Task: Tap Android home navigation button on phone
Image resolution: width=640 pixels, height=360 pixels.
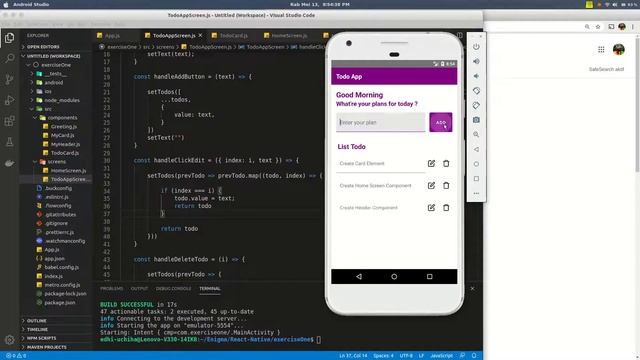Action: (x=394, y=276)
